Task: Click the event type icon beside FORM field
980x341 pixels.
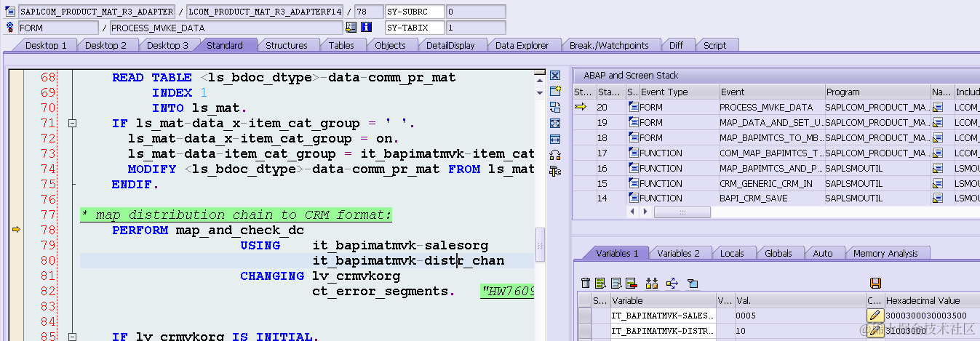Action: (10, 28)
